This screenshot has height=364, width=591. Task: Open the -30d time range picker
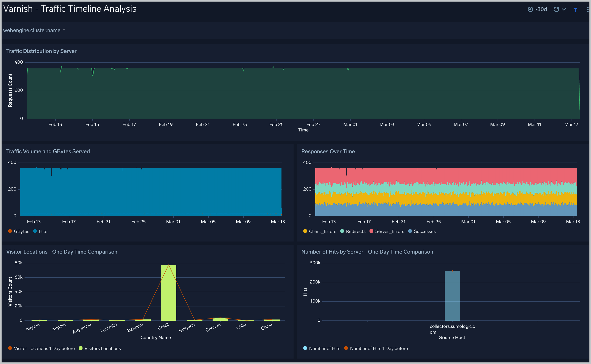pyautogui.click(x=537, y=9)
